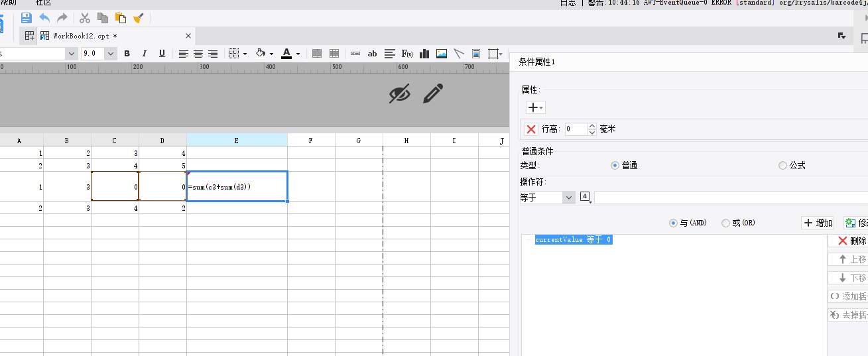Click the condition value input field

(731, 197)
